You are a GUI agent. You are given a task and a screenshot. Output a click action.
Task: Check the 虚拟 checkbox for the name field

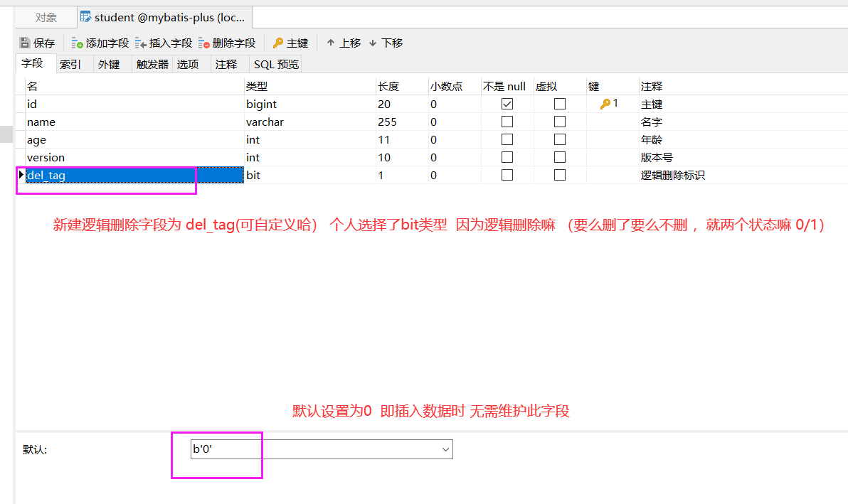point(559,122)
